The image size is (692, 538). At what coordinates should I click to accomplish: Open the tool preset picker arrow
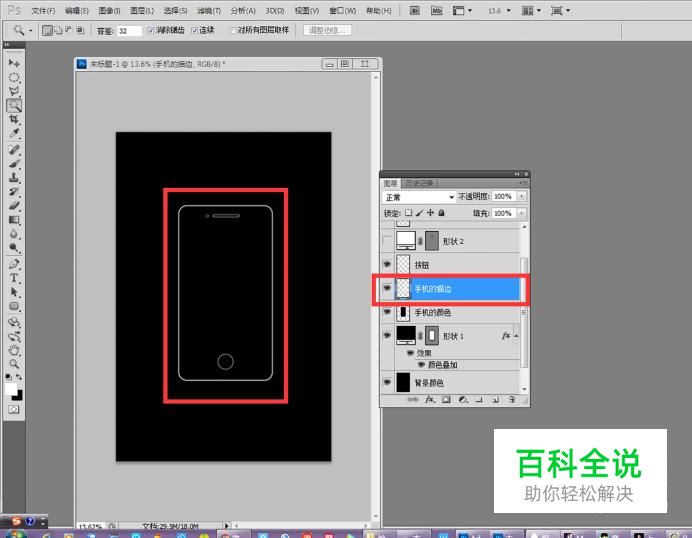pyautogui.click(x=30, y=30)
